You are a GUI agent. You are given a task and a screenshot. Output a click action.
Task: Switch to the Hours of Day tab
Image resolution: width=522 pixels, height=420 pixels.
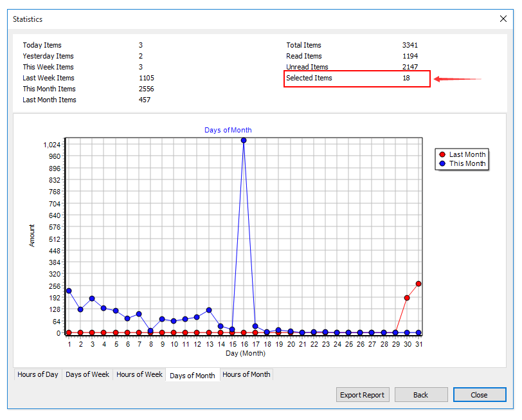[38, 374]
